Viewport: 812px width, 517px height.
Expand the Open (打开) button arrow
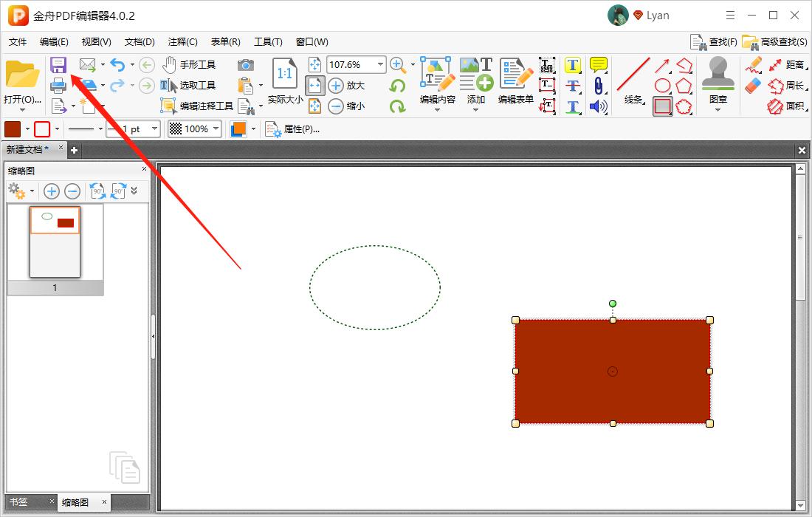tap(21, 110)
